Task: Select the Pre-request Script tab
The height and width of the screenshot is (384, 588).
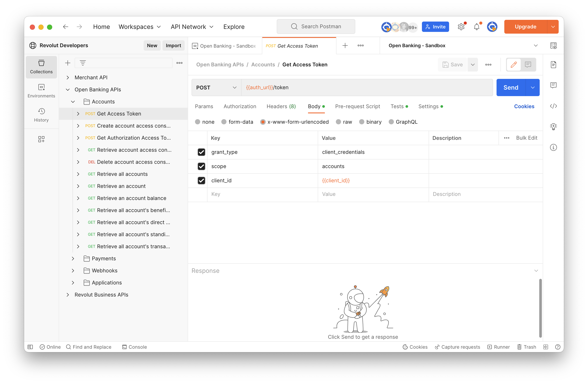Action: pos(357,106)
